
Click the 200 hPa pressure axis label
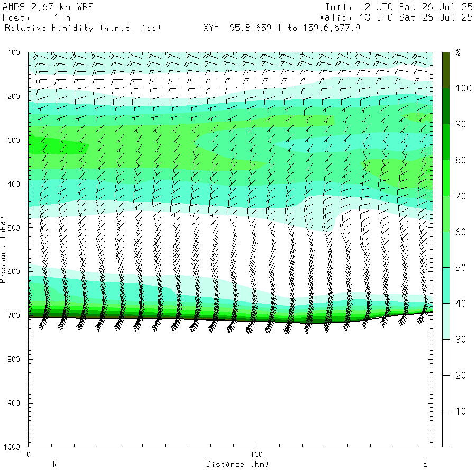pos(14,96)
